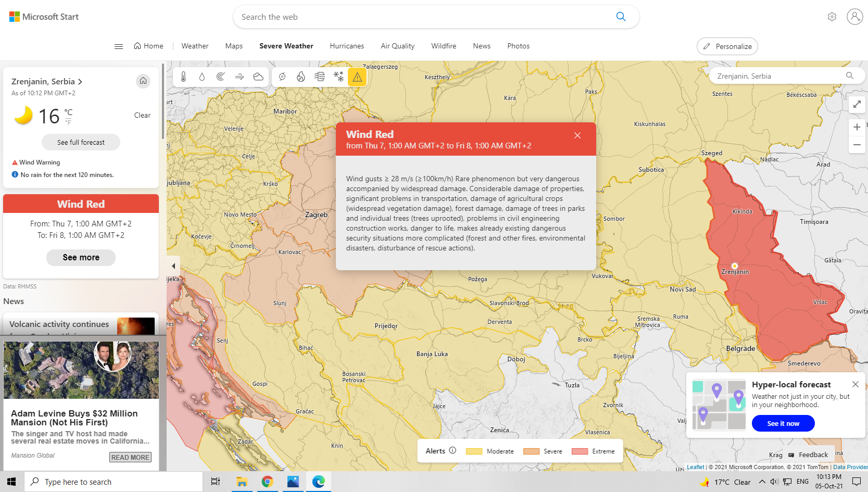Open the Weather tab
Viewport: 868px width, 492px height.
[195, 46]
